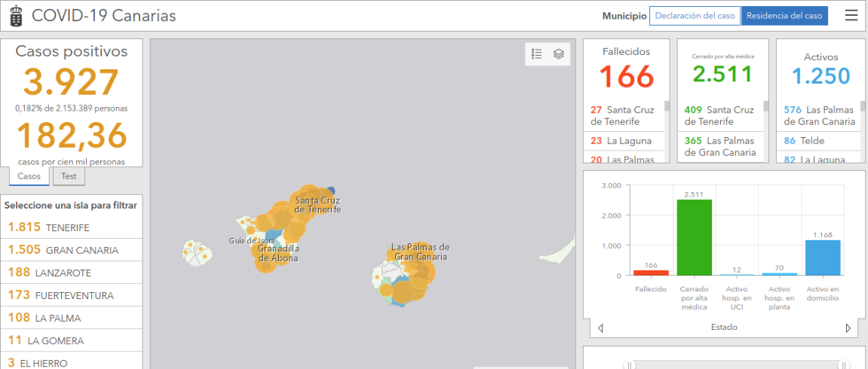Open the hamburger menu at top right
The height and width of the screenshot is (369, 868).
[x=851, y=16]
